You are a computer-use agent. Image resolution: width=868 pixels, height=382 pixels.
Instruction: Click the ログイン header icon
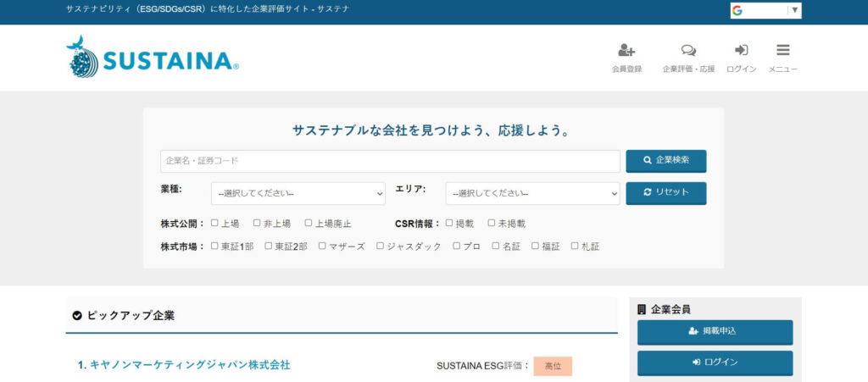[741, 50]
